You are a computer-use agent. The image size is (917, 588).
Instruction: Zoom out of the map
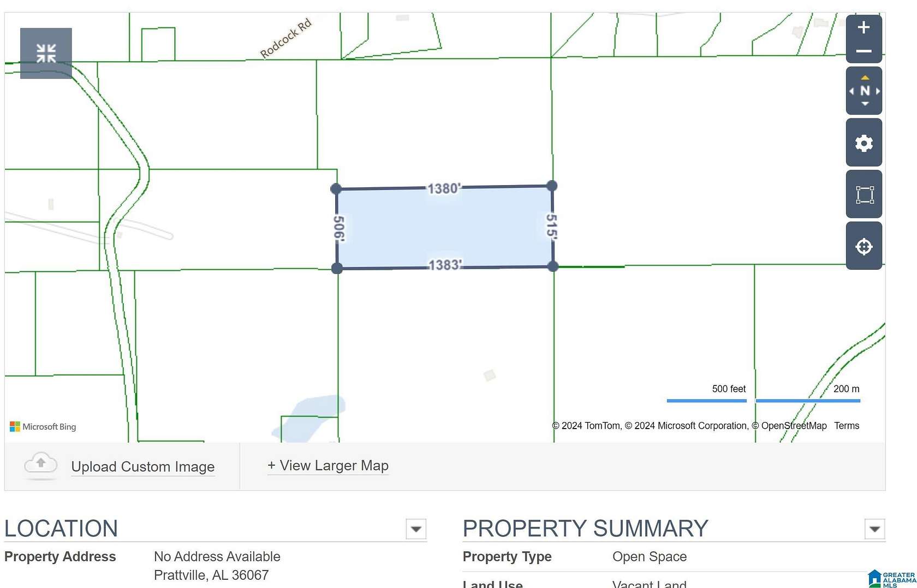(x=864, y=51)
